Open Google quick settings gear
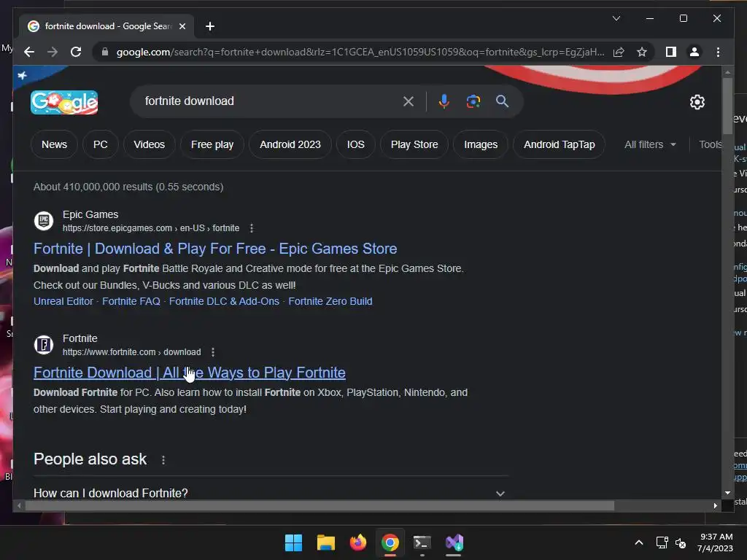The width and height of the screenshot is (747, 560). (x=697, y=102)
